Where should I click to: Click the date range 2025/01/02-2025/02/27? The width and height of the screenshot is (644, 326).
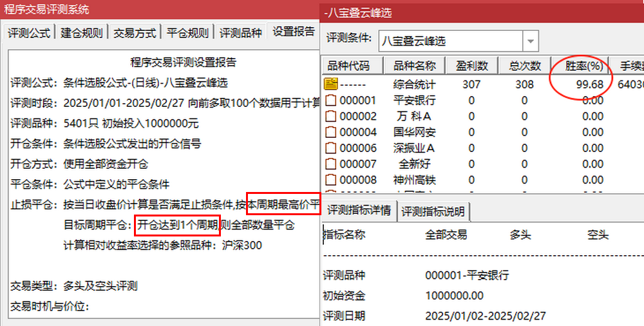point(486,316)
